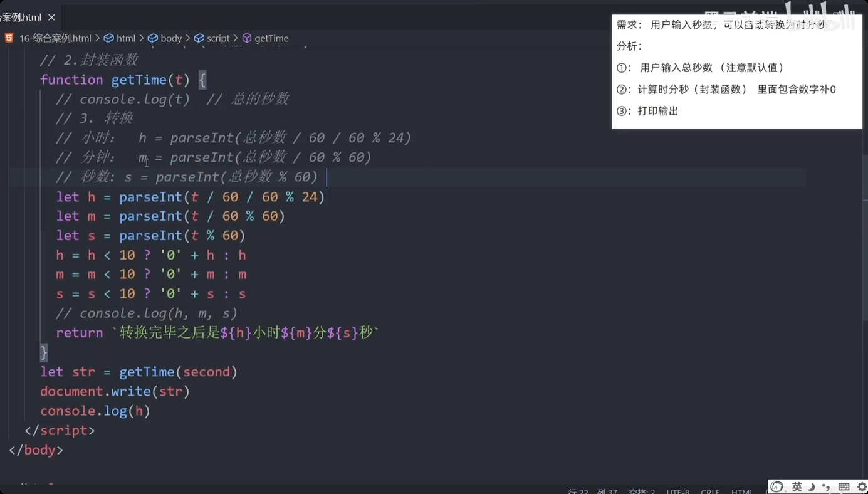Click line "m = m < 10 ? '0' + m : m"
The width and height of the screenshot is (868, 494).
151,275
